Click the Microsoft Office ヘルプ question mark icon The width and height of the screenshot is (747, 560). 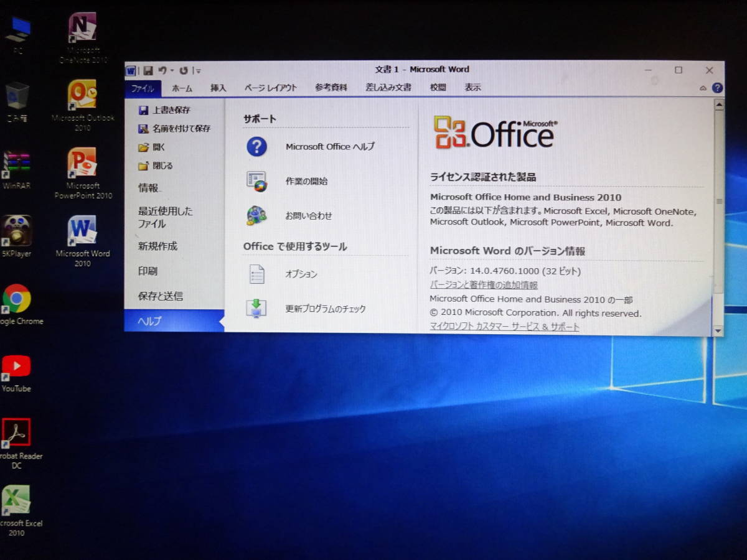click(x=256, y=147)
